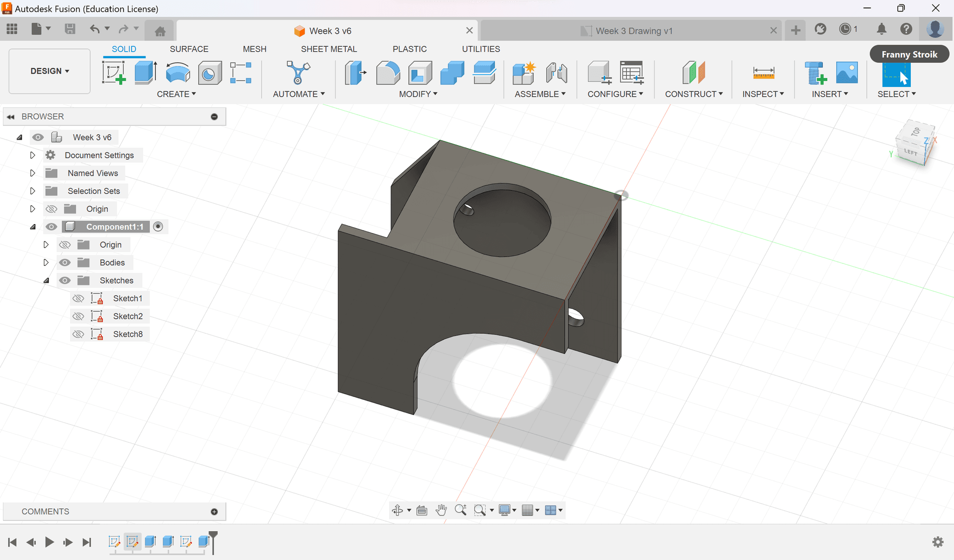The height and width of the screenshot is (560, 954).
Task: Select the Combine tool
Action: (x=452, y=73)
